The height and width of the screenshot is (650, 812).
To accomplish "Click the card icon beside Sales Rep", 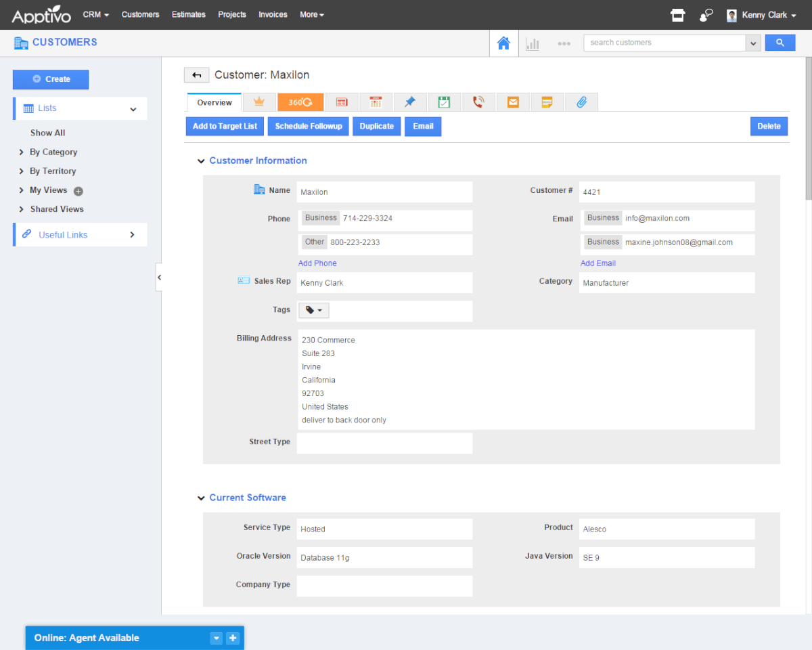I will point(244,280).
